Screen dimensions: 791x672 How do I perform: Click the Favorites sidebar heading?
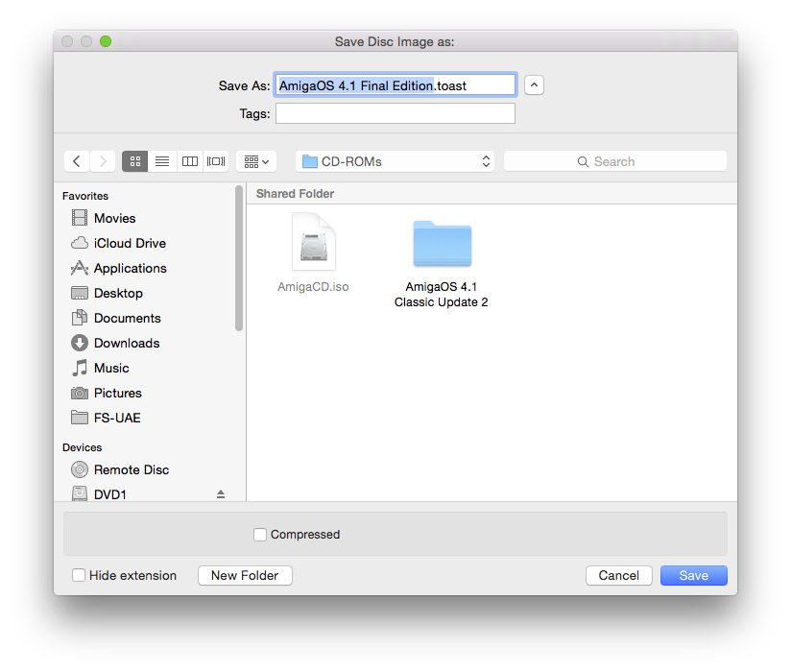point(85,196)
